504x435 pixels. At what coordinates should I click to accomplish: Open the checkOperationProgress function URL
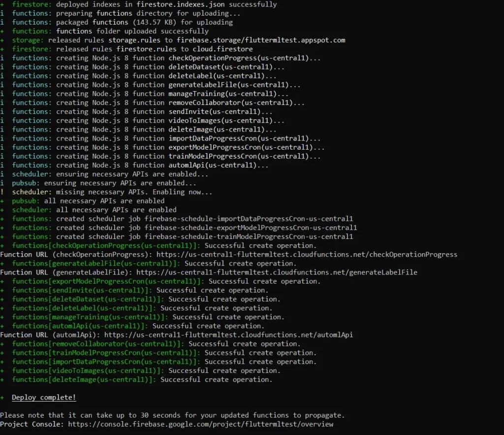tap(307, 255)
